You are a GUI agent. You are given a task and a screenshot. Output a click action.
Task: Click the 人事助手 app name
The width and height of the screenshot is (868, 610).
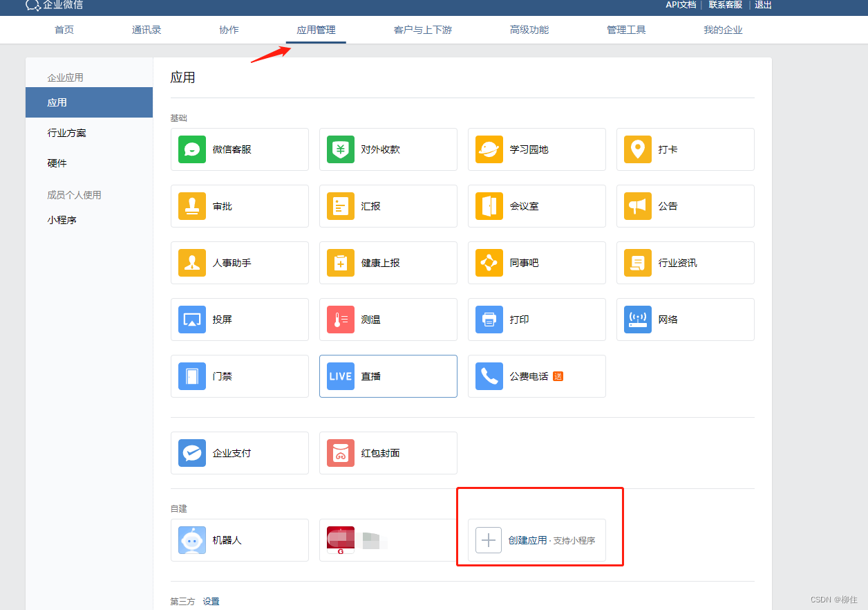tap(232, 263)
